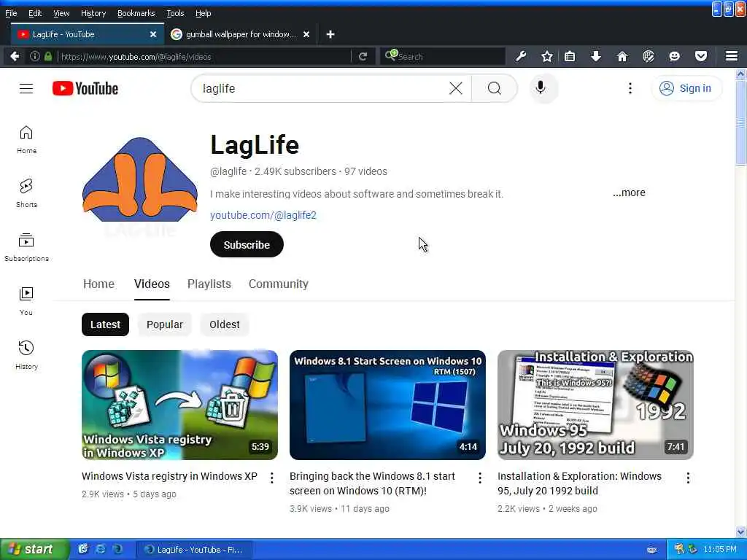This screenshot has width=747, height=560.
Task: Click the smiley face toolbar icon
Action: coord(674,57)
